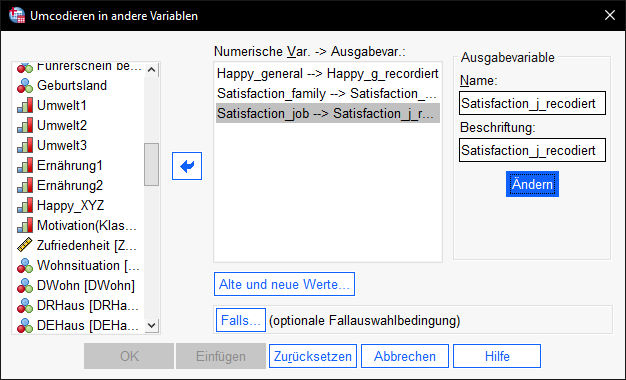Click the nominal icon beside DEHaus

[25, 325]
